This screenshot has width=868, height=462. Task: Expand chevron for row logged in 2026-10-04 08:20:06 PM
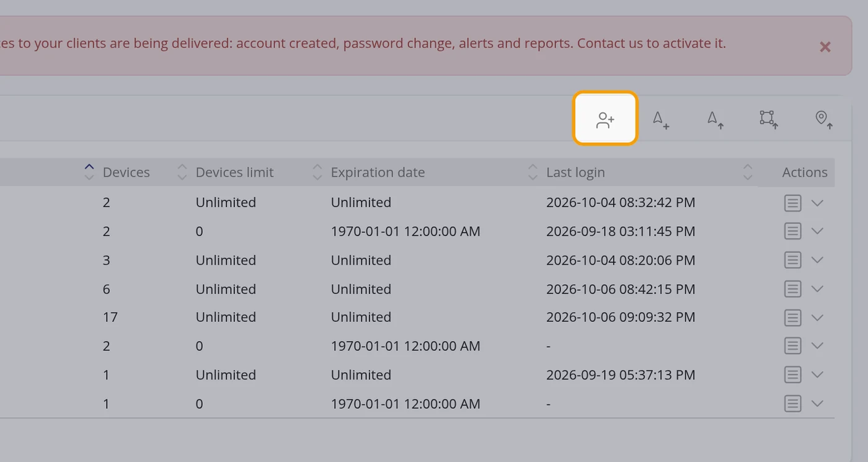pyautogui.click(x=817, y=260)
